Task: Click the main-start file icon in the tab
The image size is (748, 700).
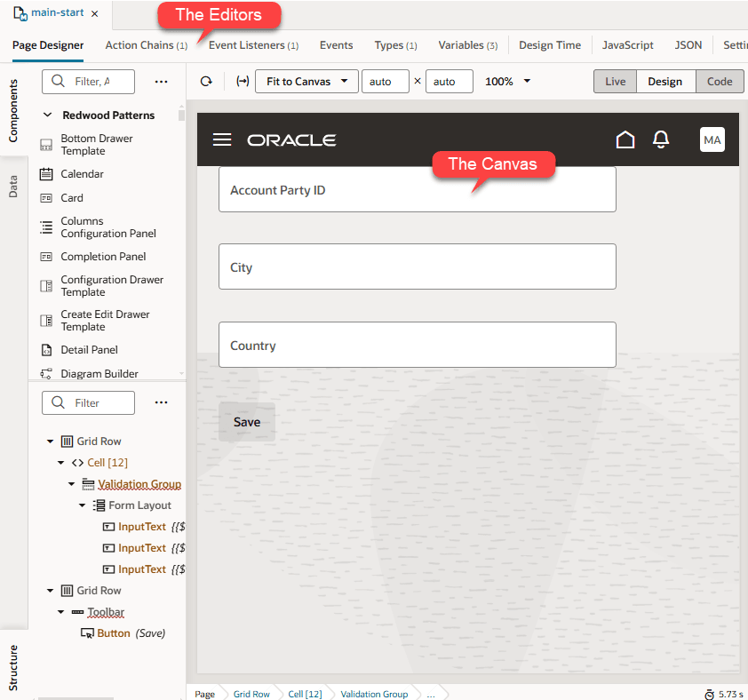Action: coord(20,13)
